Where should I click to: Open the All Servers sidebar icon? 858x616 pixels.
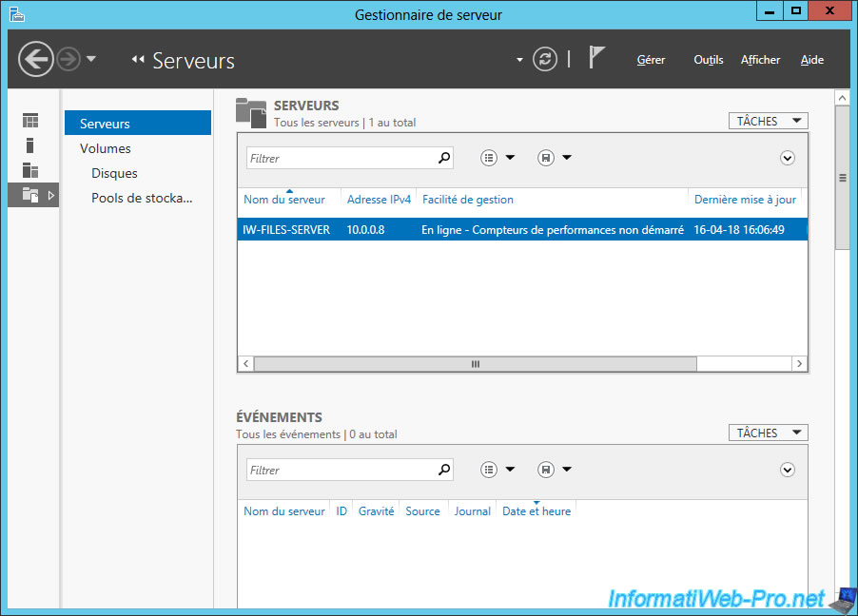[30, 170]
